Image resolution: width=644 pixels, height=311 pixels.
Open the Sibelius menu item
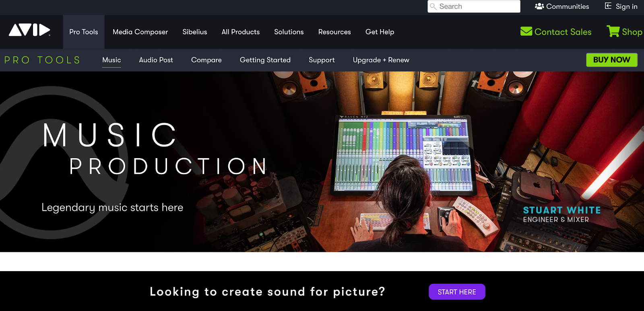tap(195, 32)
